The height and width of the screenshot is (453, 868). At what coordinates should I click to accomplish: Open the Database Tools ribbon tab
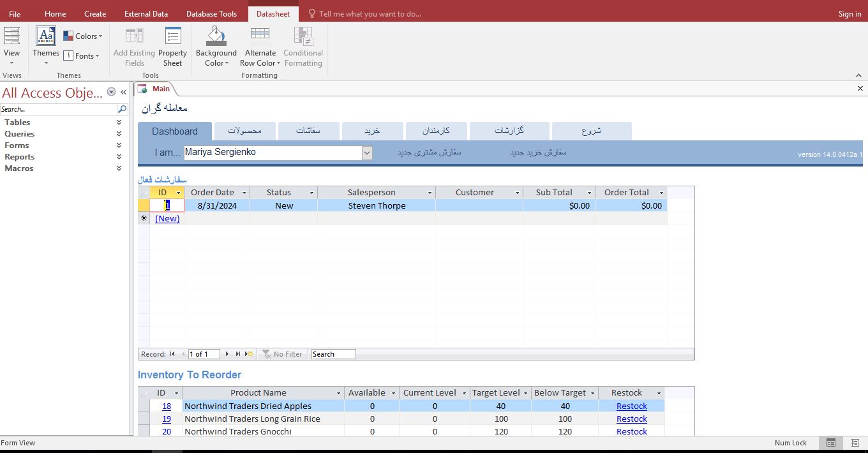click(x=211, y=13)
